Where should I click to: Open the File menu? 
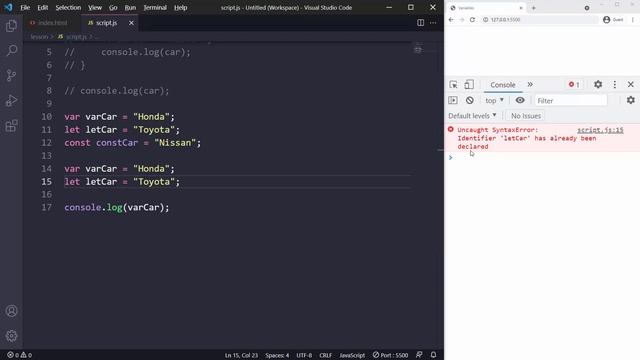(25, 7)
